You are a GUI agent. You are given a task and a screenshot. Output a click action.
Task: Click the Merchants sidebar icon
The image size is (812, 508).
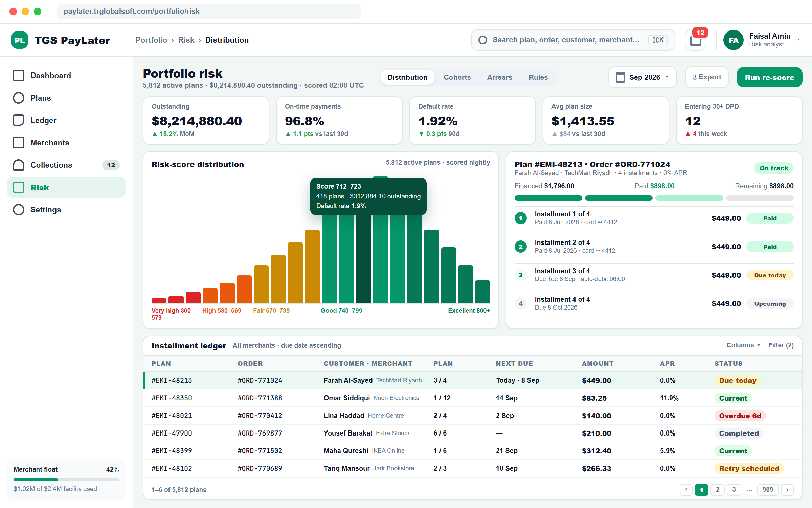click(19, 143)
